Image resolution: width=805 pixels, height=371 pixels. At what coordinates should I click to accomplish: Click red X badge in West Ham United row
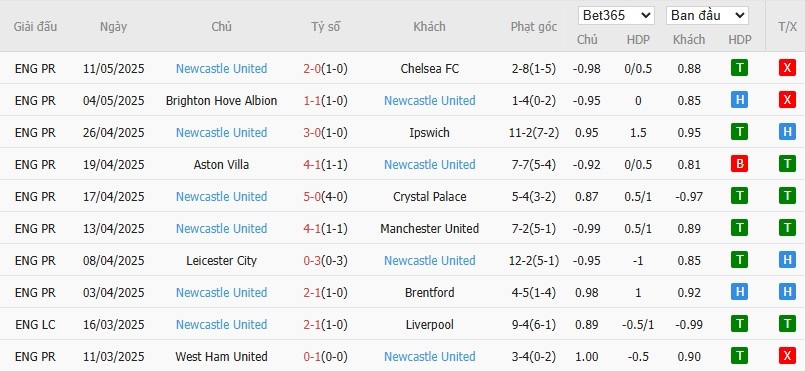(787, 356)
